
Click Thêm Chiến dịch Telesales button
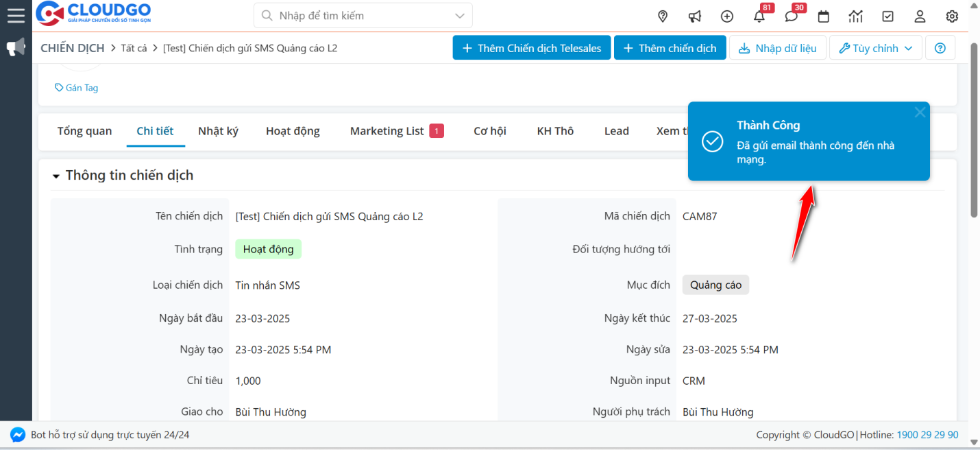coord(531,48)
